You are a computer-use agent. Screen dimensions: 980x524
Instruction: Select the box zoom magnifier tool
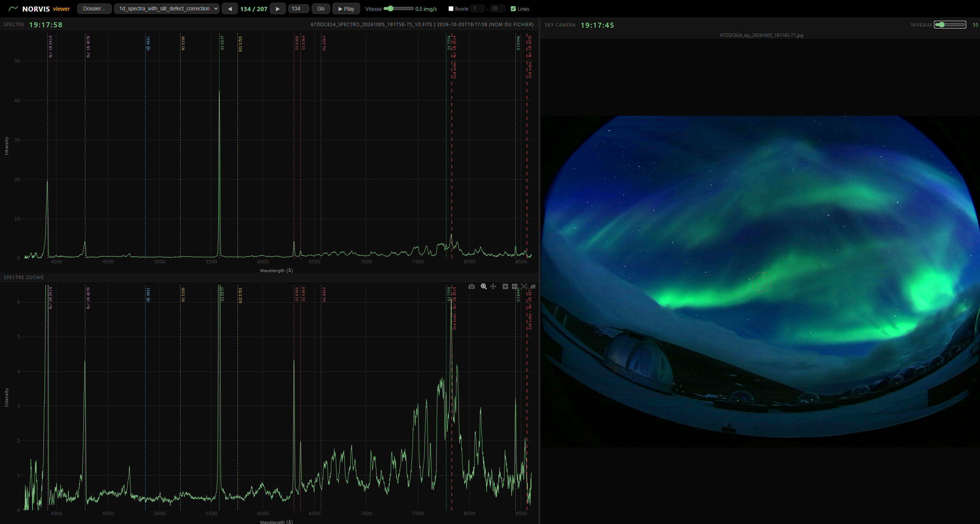coord(484,286)
